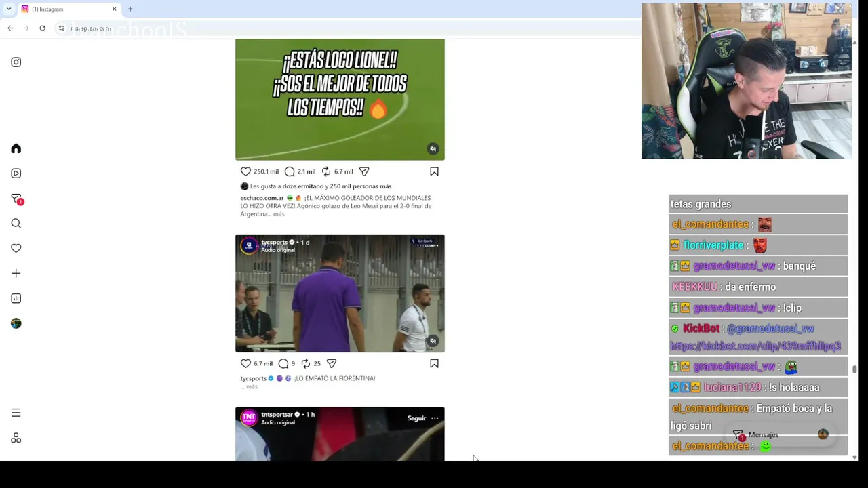Repost the eschaco.com.ar Messi post
This screenshot has height=488, width=868.
[326, 171]
